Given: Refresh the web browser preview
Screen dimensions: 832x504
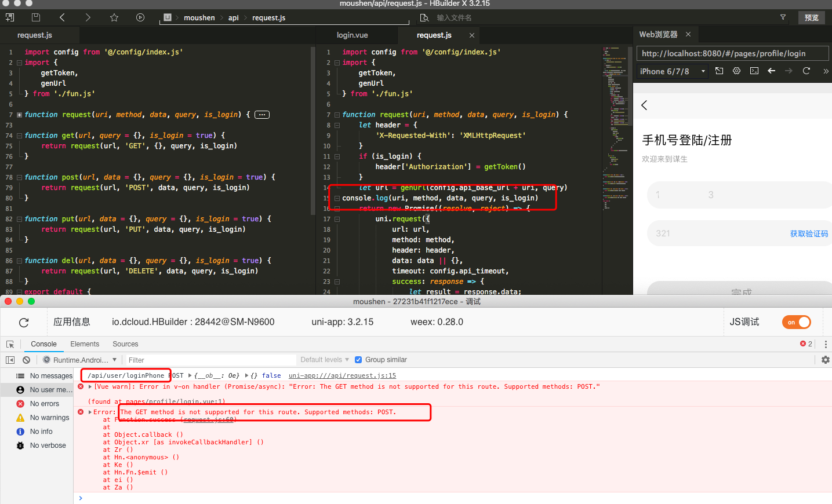Looking at the screenshot, I should click(x=806, y=71).
